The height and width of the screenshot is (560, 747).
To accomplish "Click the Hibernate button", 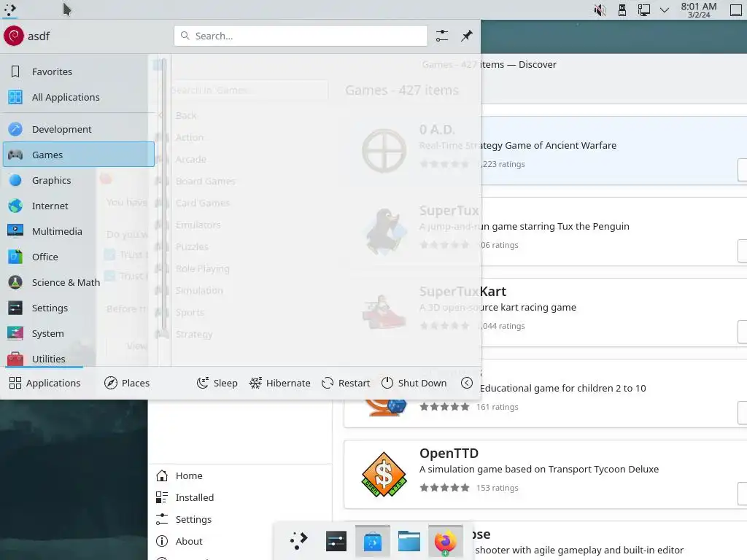I will (279, 383).
